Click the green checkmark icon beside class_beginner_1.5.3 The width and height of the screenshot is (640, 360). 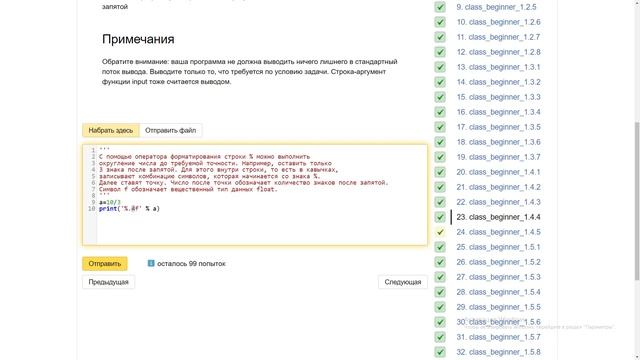(440, 277)
